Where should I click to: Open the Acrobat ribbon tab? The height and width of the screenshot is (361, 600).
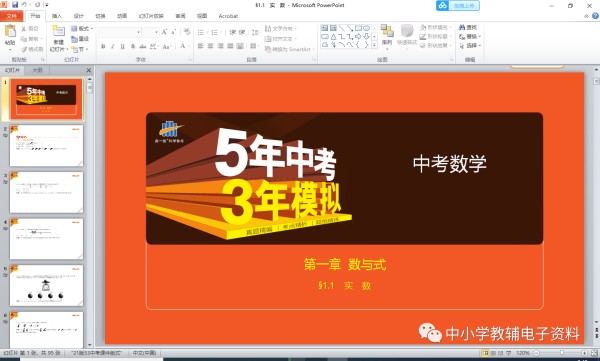pos(228,16)
